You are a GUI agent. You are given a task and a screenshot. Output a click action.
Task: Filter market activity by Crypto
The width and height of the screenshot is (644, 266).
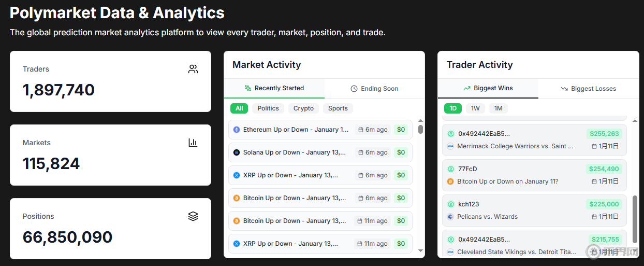(x=303, y=108)
